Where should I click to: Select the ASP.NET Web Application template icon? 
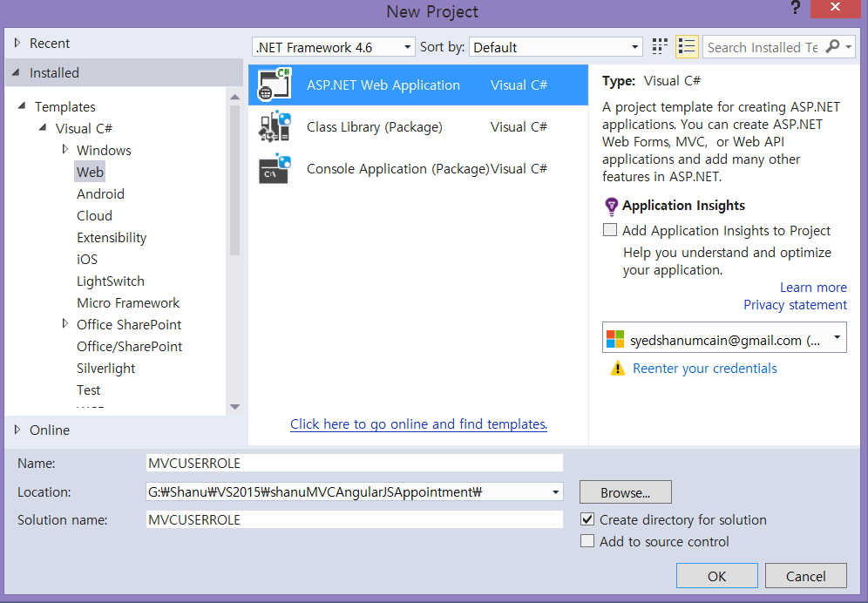click(x=275, y=85)
